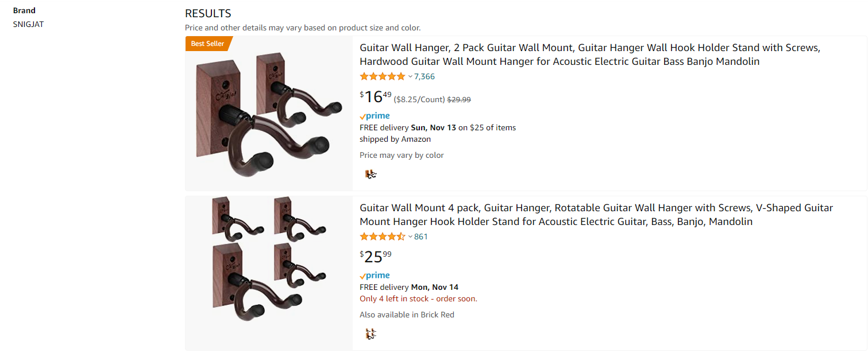Click the star rating of the first product
Screen dimensions: 868x353
coord(383,76)
